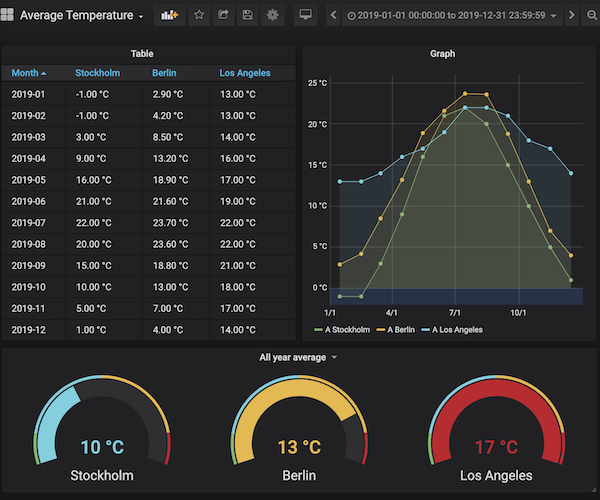Open the Grafana dashboards grid icon
The height and width of the screenshot is (500, 600).
click(x=7, y=15)
